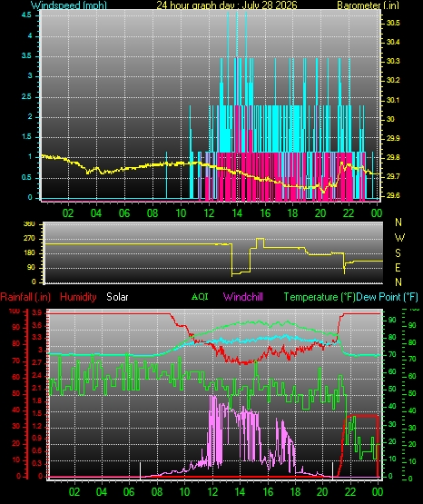The height and width of the screenshot is (504, 423).
Task: Click the "Windspeed (mph)" axis title
Action: 69,5
